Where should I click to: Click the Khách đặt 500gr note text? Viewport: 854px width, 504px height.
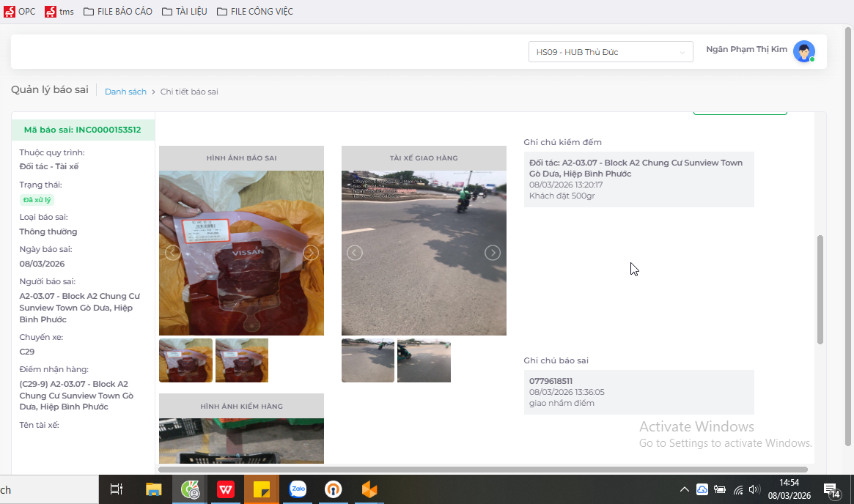[562, 196]
